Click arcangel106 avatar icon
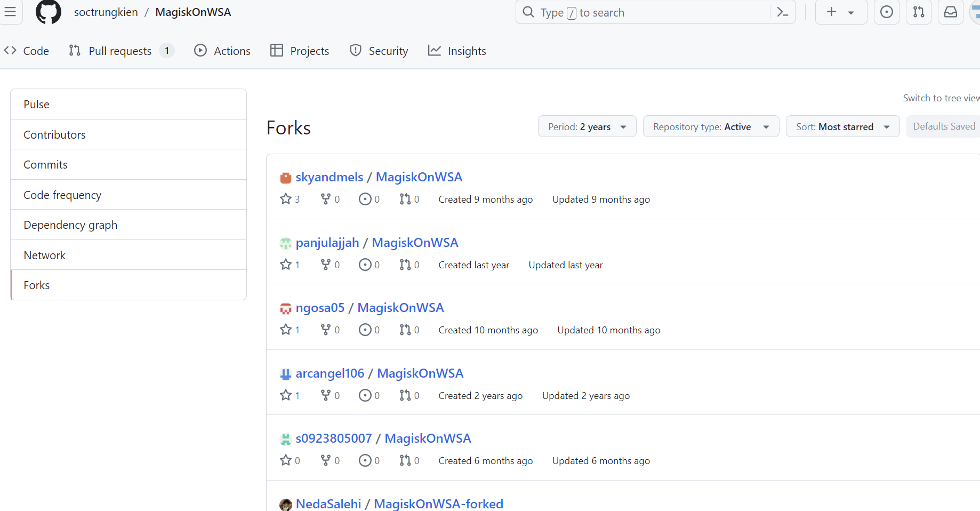 286,374
